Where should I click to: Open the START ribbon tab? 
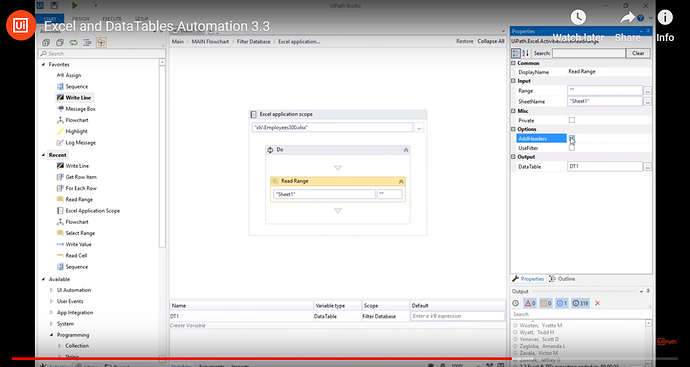click(x=50, y=19)
